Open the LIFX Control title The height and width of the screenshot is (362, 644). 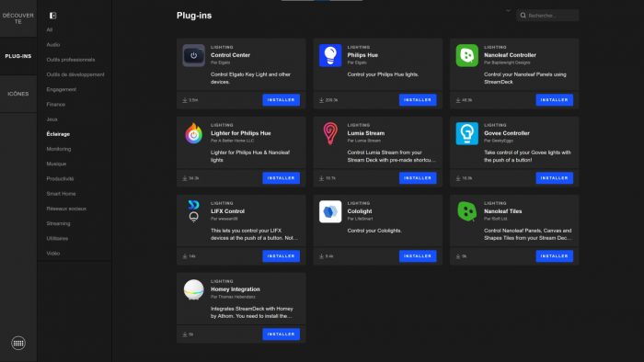click(227, 211)
